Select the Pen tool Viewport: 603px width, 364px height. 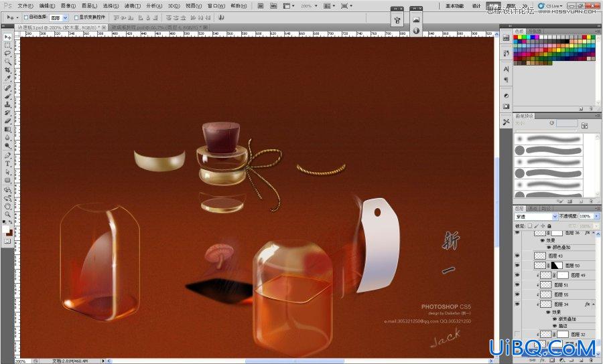coord(7,155)
